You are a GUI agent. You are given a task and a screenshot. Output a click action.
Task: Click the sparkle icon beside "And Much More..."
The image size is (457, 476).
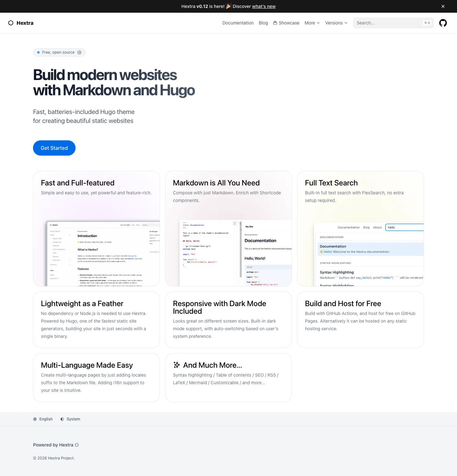pyautogui.click(x=177, y=365)
